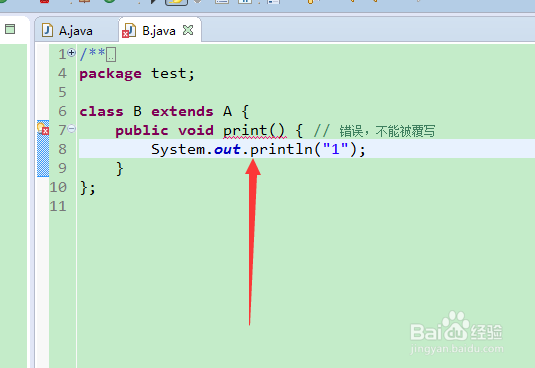Click line number 4 in the gutter

click(x=62, y=73)
